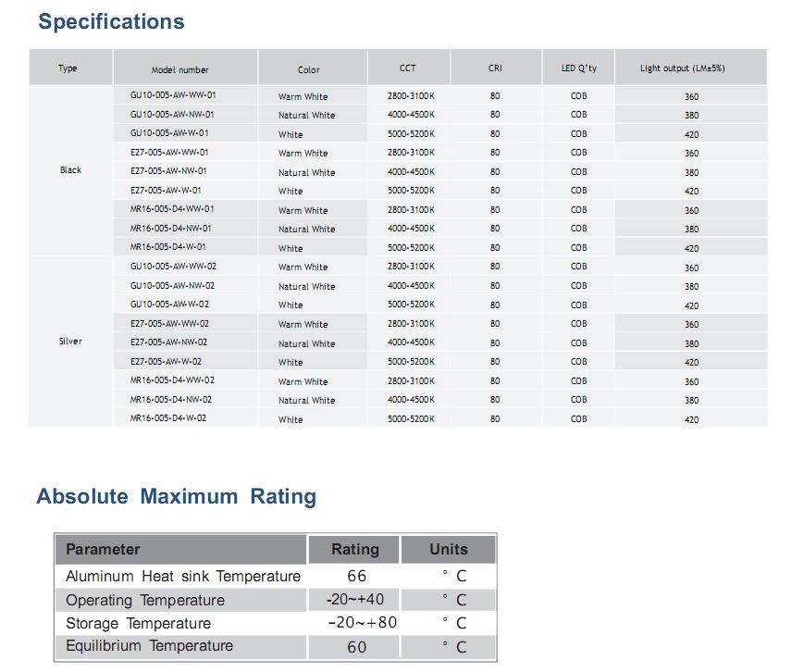Click the Color column header
Screen dimensions: 792x672
[x=309, y=69]
